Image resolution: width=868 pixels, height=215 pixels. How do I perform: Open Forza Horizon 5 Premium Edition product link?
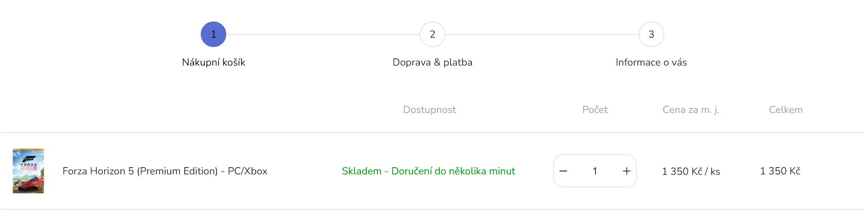click(165, 171)
